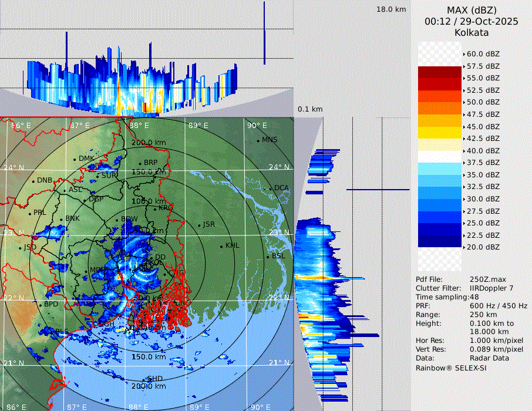Click the 18.0 km height label

coord(391,9)
